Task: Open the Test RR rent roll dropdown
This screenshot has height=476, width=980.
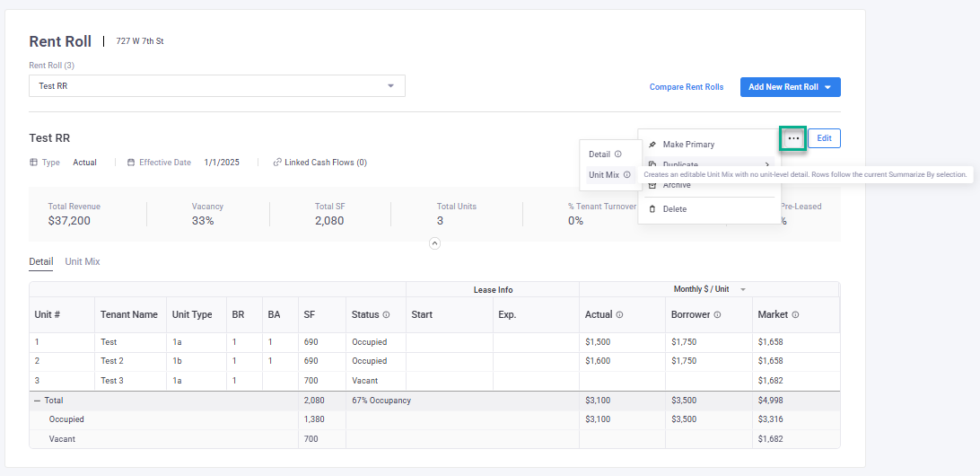Action: 217,85
